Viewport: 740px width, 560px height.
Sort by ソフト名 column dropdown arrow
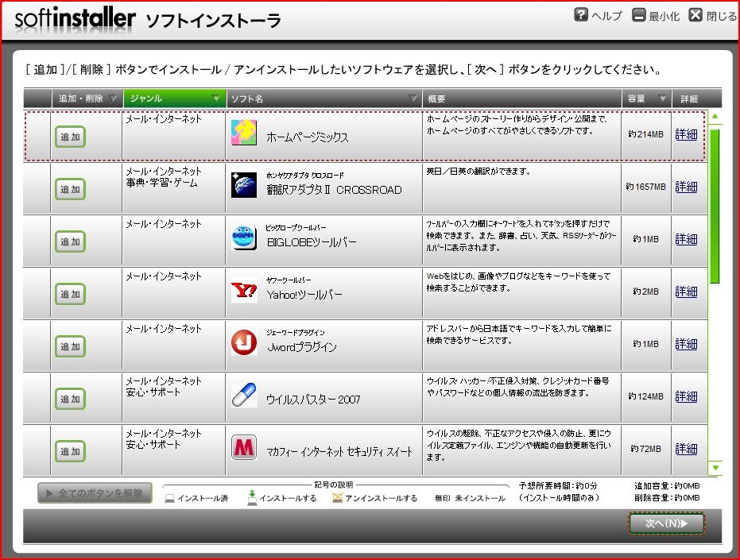pos(413,98)
